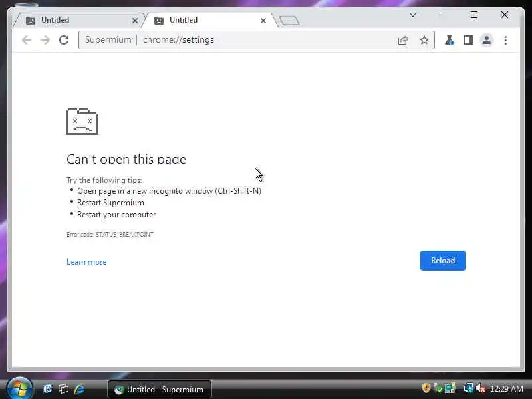Screen dimensions: 532x399
Task: Click the incognito window tip text
Action: (x=170, y=191)
